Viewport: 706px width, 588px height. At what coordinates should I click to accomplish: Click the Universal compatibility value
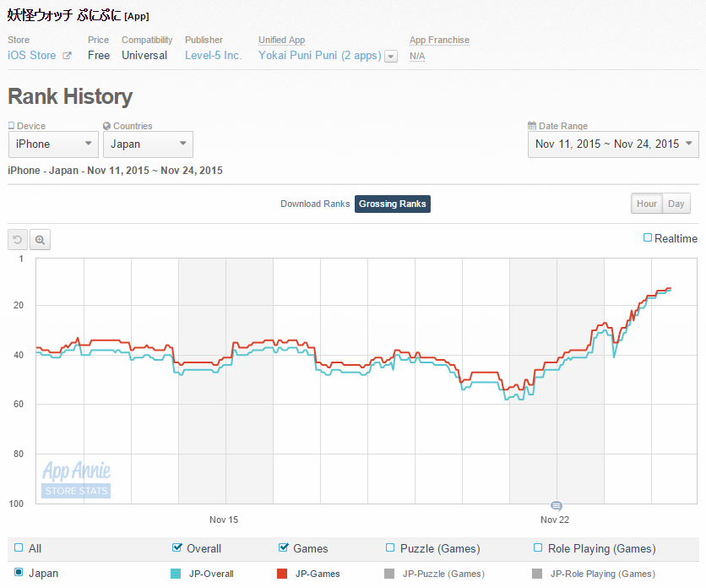[x=144, y=56]
